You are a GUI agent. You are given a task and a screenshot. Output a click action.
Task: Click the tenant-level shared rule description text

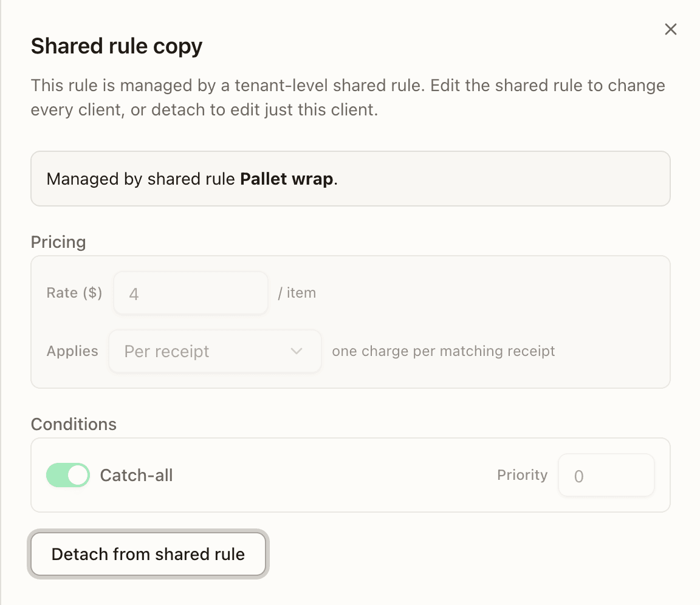pyautogui.click(x=348, y=97)
